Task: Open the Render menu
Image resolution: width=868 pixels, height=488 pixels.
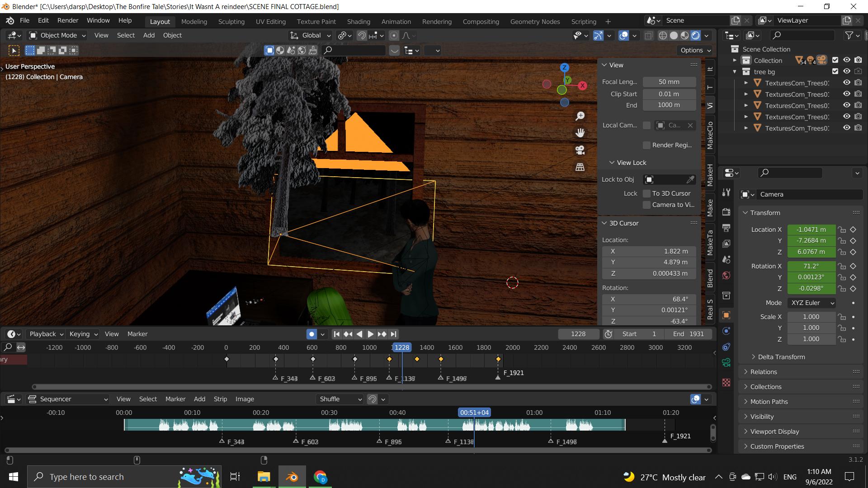Action: [x=68, y=20]
